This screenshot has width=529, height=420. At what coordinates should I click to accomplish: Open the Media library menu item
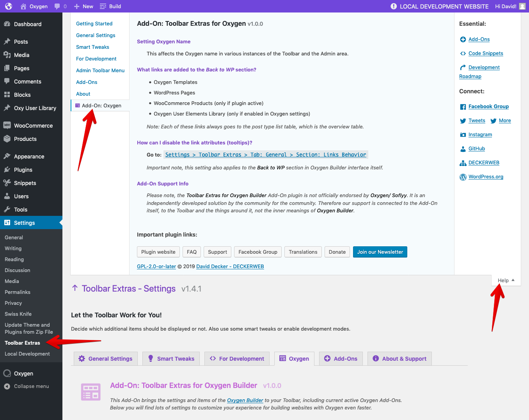(x=31, y=55)
